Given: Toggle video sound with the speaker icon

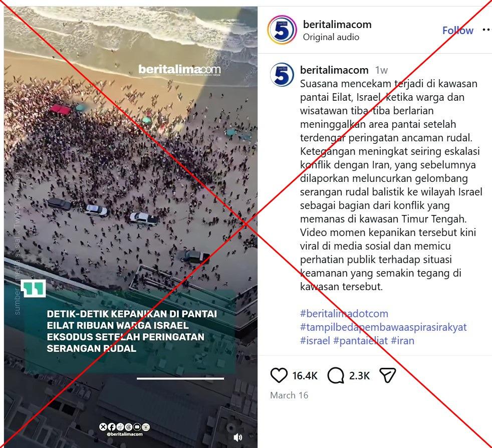Looking at the screenshot, I should point(237,437).
